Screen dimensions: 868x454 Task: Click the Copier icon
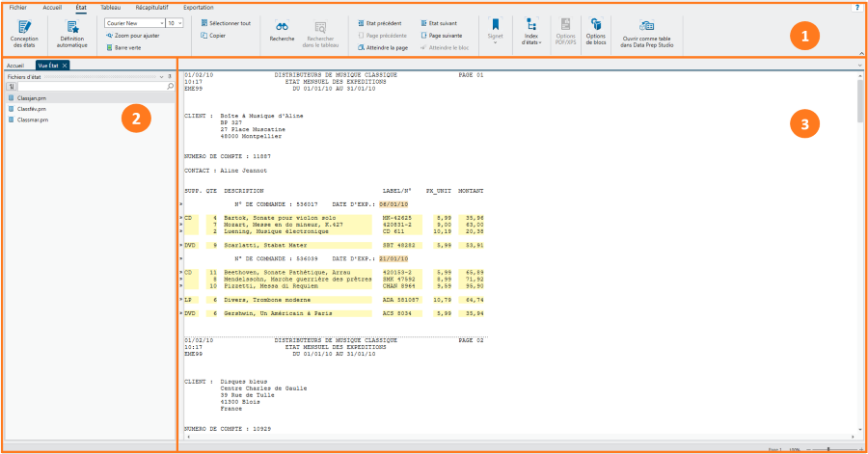[x=215, y=35]
